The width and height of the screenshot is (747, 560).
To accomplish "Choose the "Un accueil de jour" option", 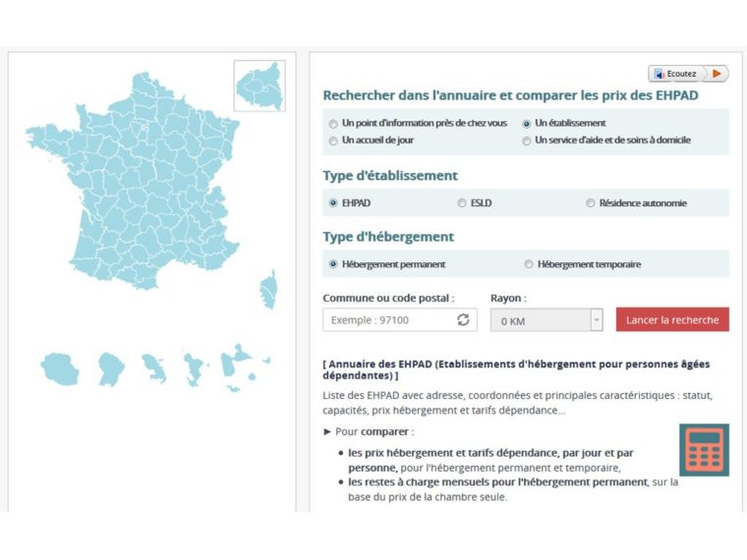I will pos(333,140).
